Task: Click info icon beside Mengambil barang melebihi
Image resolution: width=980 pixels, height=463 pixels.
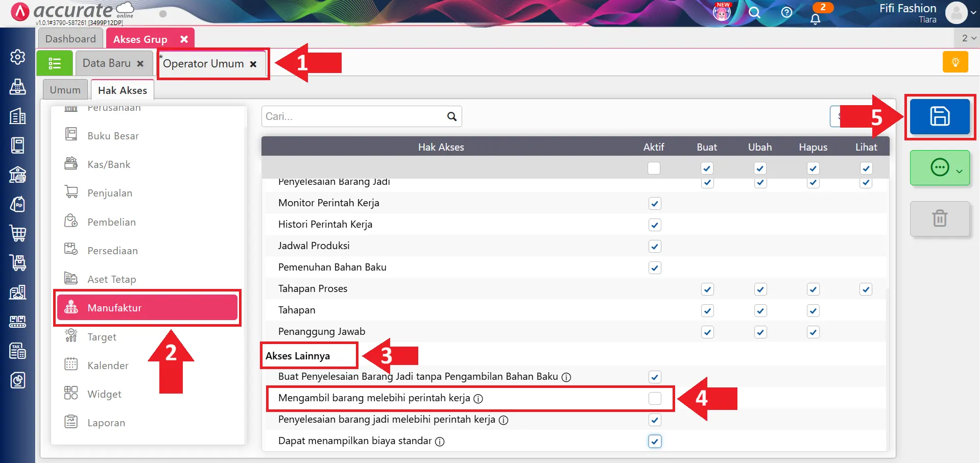Action: [478, 399]
